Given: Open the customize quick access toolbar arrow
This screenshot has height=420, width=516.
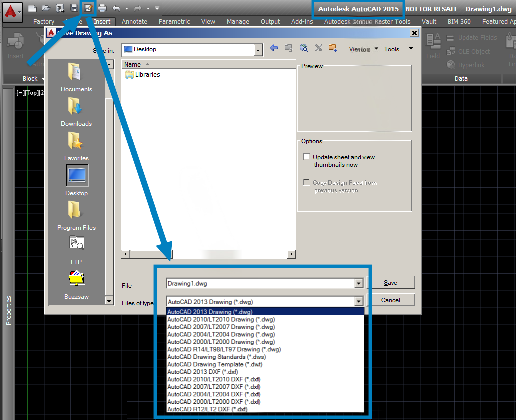Looking at the screenshot, I should pos(157,8).
